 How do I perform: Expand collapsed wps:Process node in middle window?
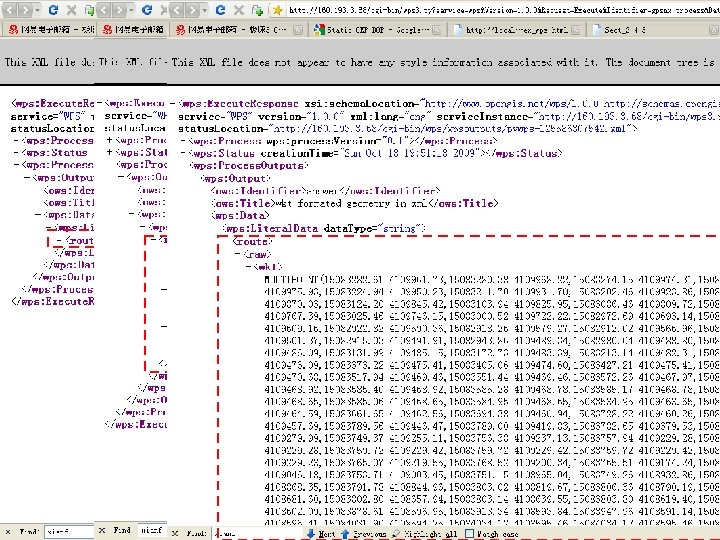point(110,140)
